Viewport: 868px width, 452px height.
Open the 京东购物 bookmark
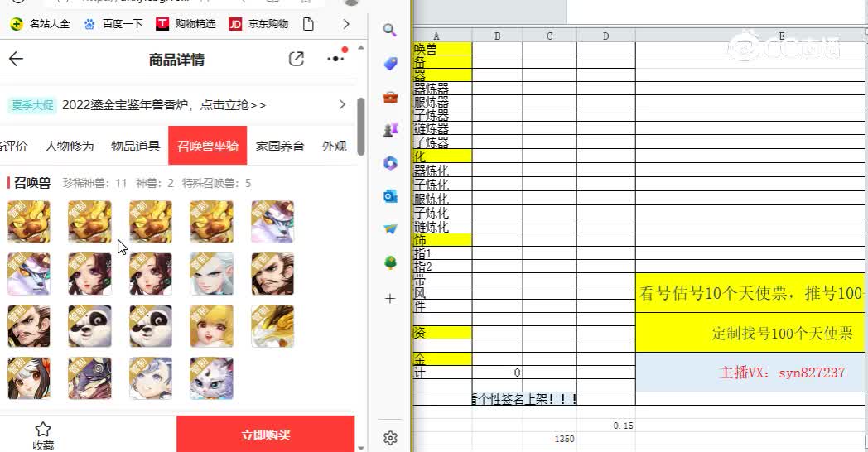coord(258,24)
